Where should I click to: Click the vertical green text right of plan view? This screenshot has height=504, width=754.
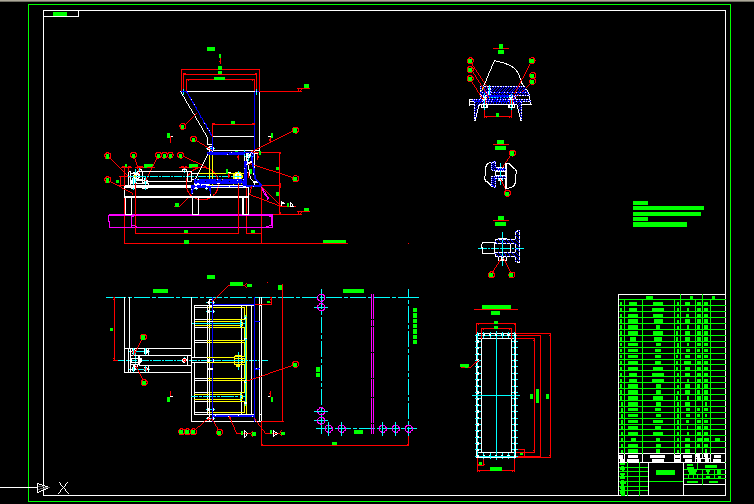[x=414, y=326]
